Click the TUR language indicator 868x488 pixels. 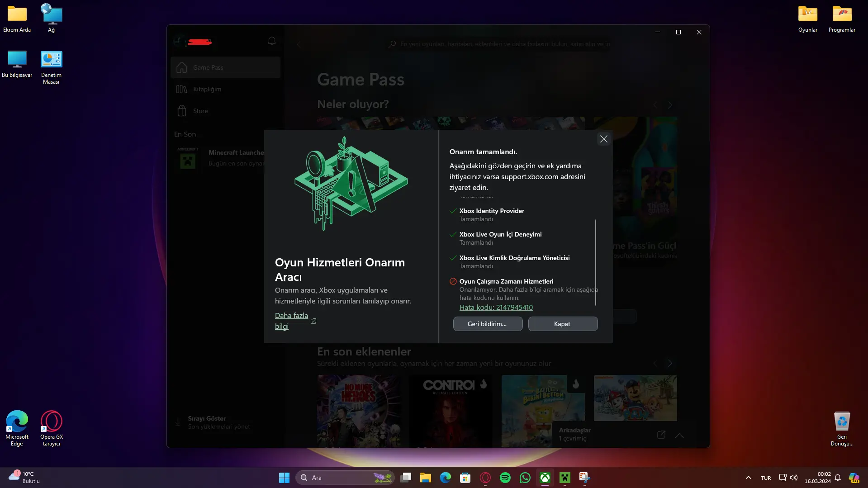766,478
